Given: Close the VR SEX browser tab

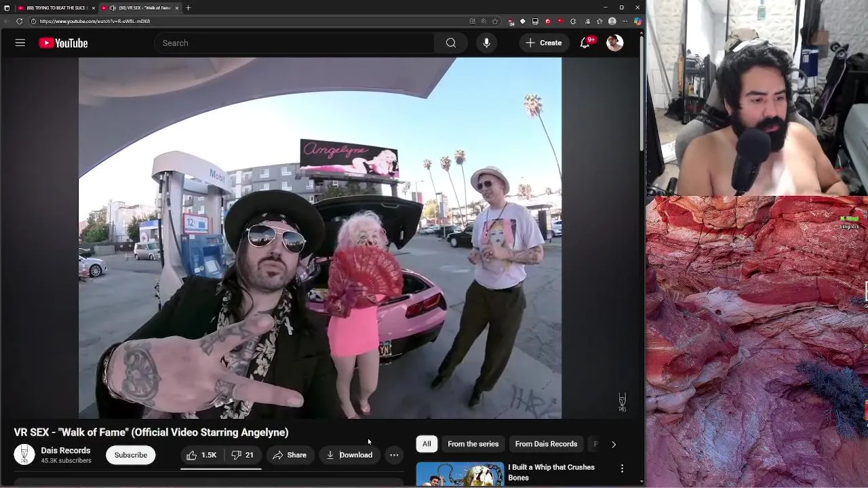Looking at the screenshot, I should point(177,7).
